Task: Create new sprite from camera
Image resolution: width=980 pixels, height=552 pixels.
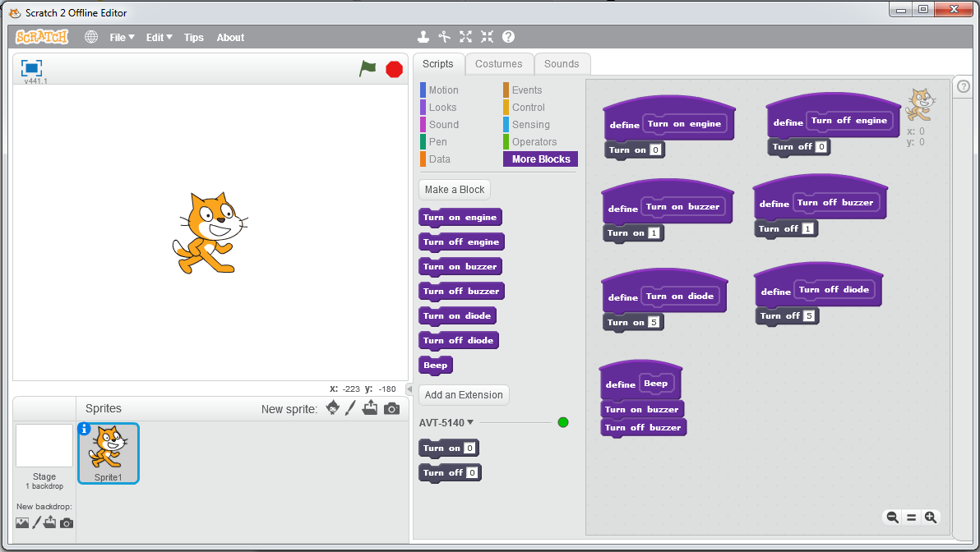Action: coord(392,408)
